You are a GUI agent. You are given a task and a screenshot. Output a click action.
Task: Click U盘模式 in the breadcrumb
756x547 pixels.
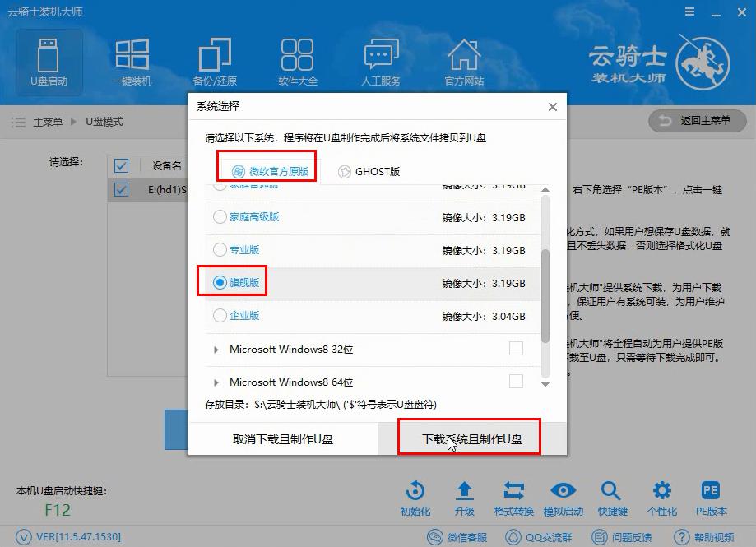pyautogui.click(x=104, y=122)
